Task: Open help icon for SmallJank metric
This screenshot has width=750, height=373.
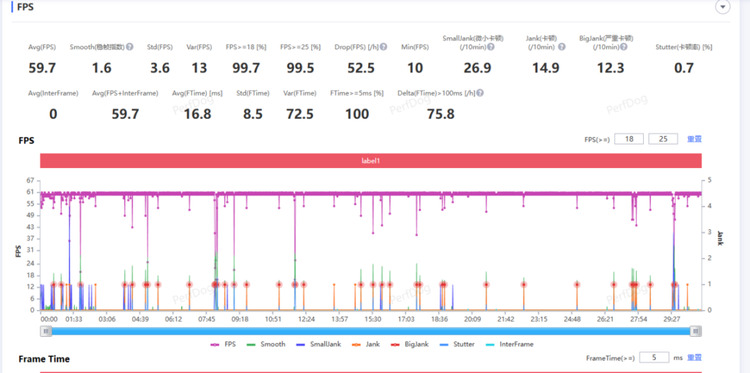Action: pos(490,47)
